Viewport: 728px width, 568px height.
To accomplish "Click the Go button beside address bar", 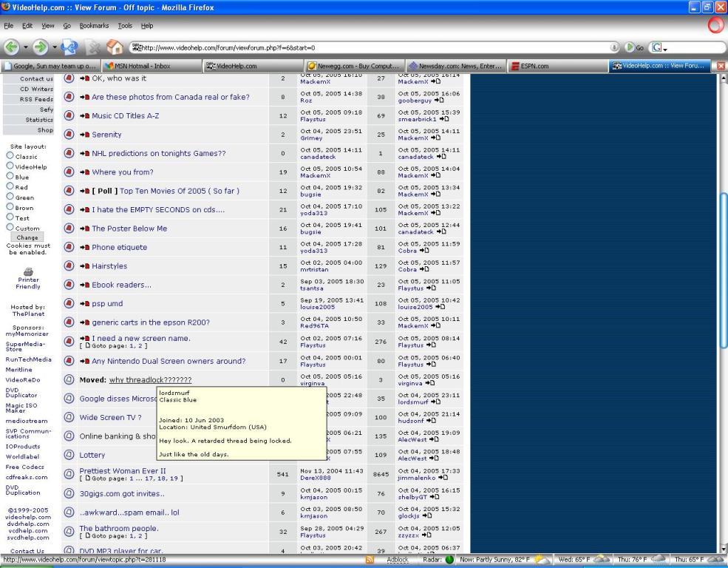I will (x=634, y=47).
